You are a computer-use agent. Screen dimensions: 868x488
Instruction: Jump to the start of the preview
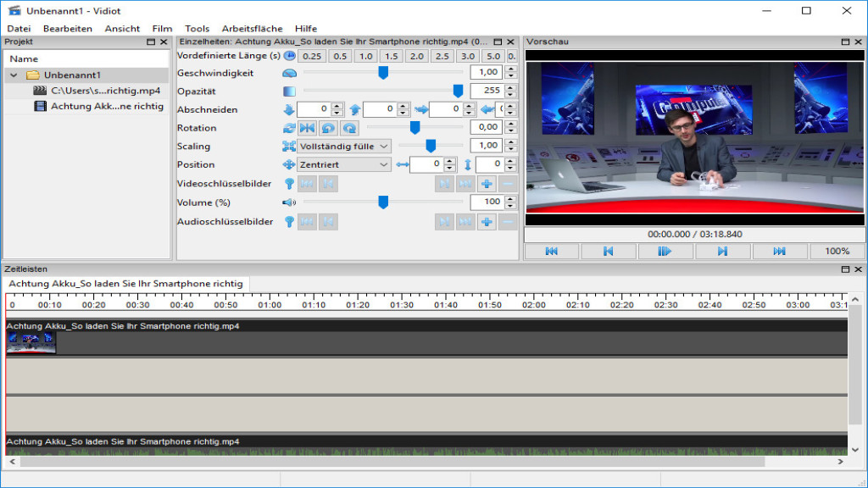(x=551, y=251)
